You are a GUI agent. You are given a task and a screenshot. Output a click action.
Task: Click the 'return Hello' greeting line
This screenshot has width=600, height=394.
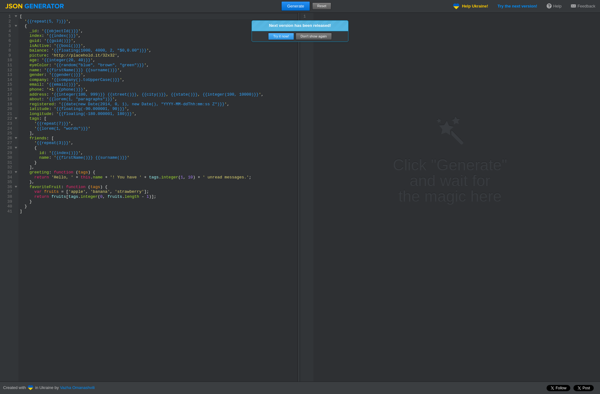coord(143,177)
